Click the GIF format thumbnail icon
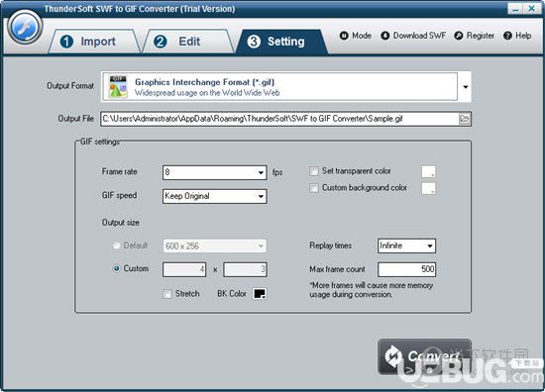Screen dimensions: 545x392 (x=118, y=87)
